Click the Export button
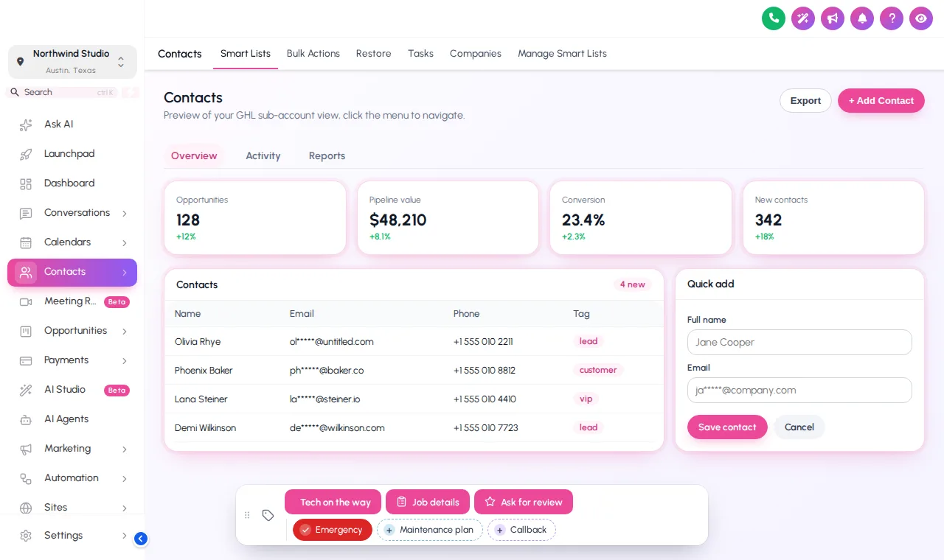Viewport: 944px width, 560px height. click(x=805, y=101)
